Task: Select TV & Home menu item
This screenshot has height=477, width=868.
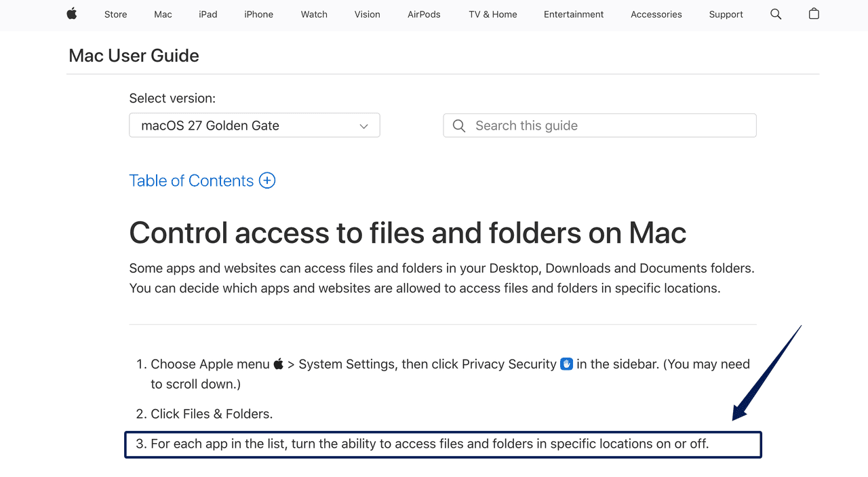Action: pyautogui.click(x=493, y=14)
